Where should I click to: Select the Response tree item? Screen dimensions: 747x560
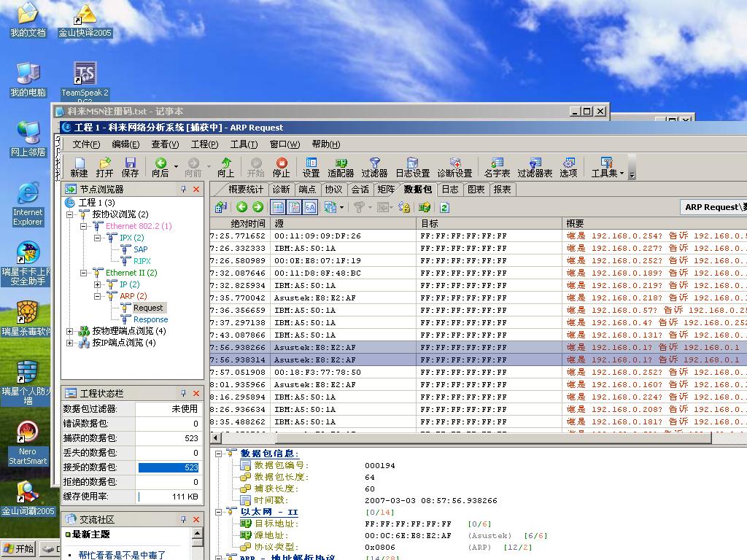[x=150, y=319]
